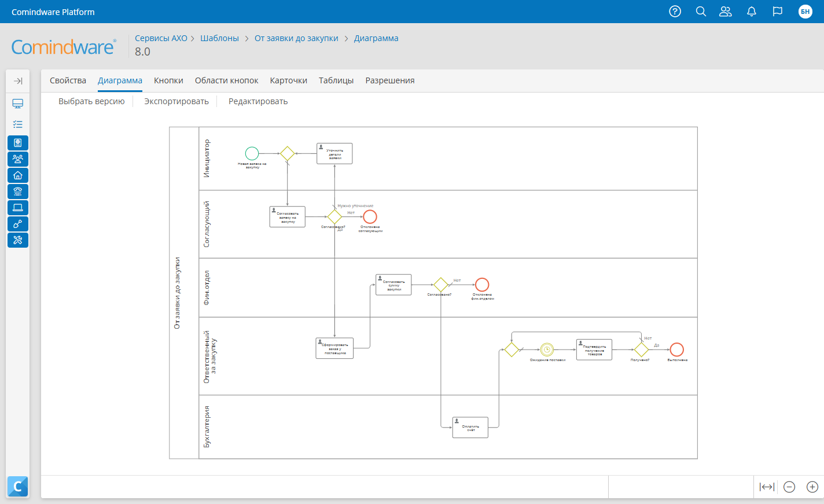The height and width of the screenshot is (504, 824).
Task: Open От заявки до закупки breadcrumb
Action: (296, 38)
